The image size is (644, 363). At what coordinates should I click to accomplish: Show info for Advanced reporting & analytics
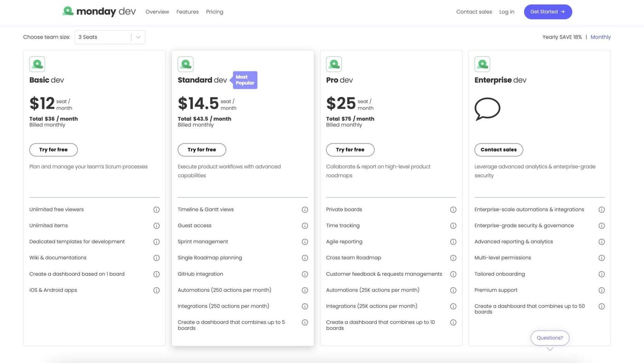[601, 242]
